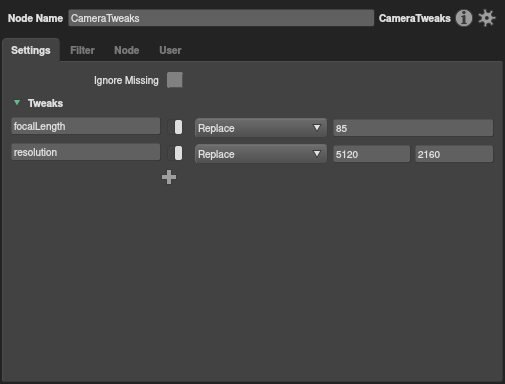This screenshot has height=384, width=505.
Task: Toggle the Ignore Missing checkbox
Action: click(x=175, y=80)
